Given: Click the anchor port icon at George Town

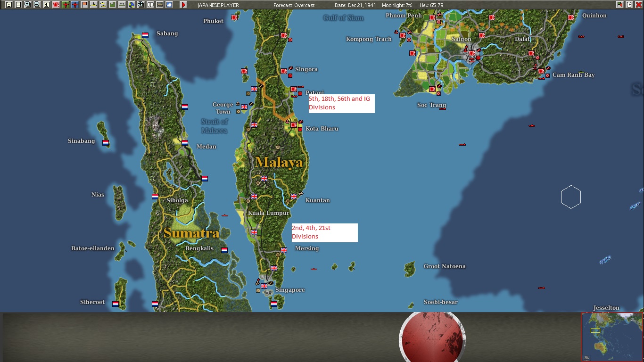Looking at the screenshot, I should tap(238, 103).
